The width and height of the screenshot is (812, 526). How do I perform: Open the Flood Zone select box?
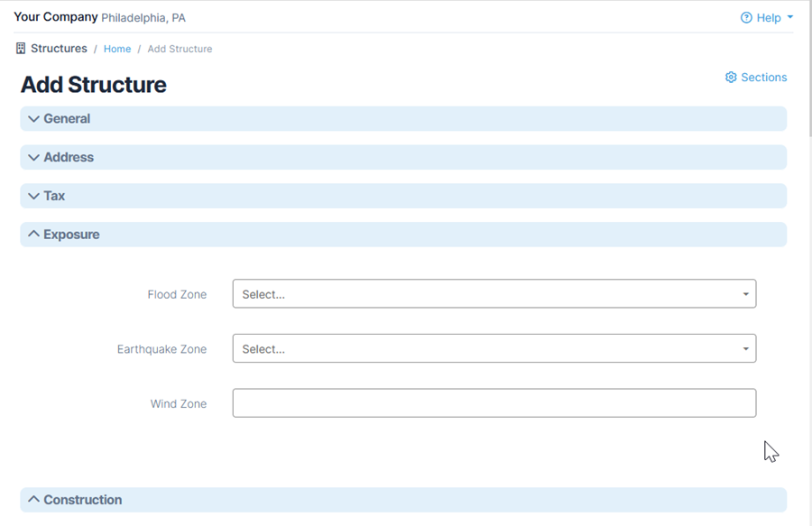pos(487,294)
